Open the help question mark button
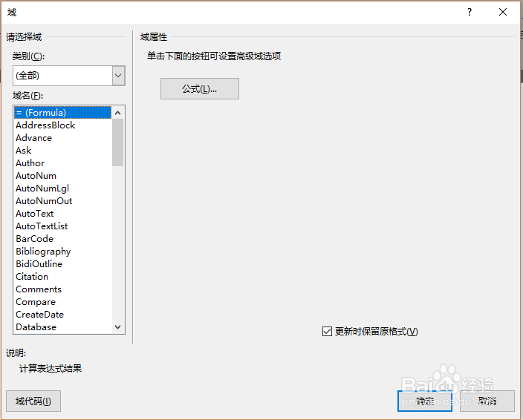 point(470,13)
